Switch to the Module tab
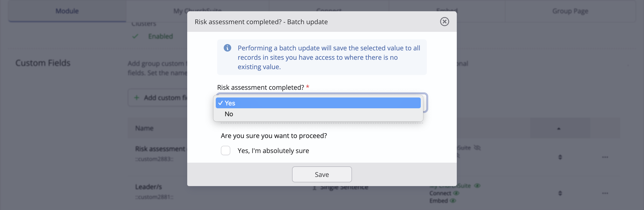 coord(67,11)
